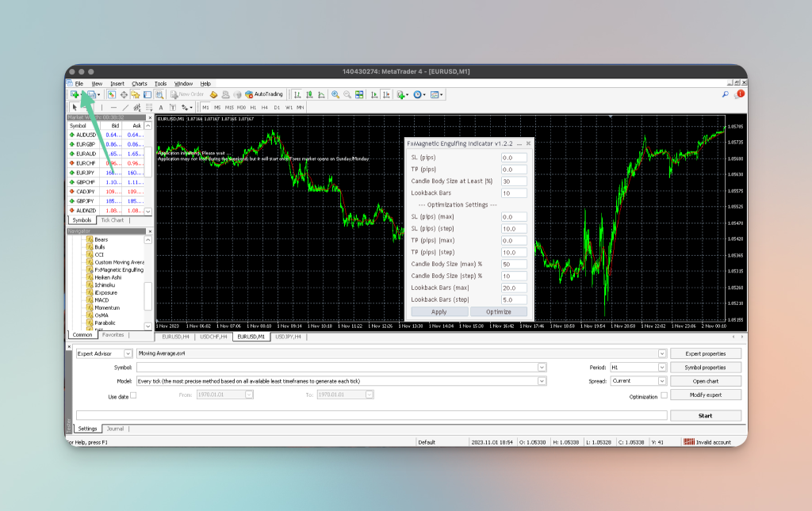812x511 pixels.
Task: Open the Charts menu
Action: point(140,83)
